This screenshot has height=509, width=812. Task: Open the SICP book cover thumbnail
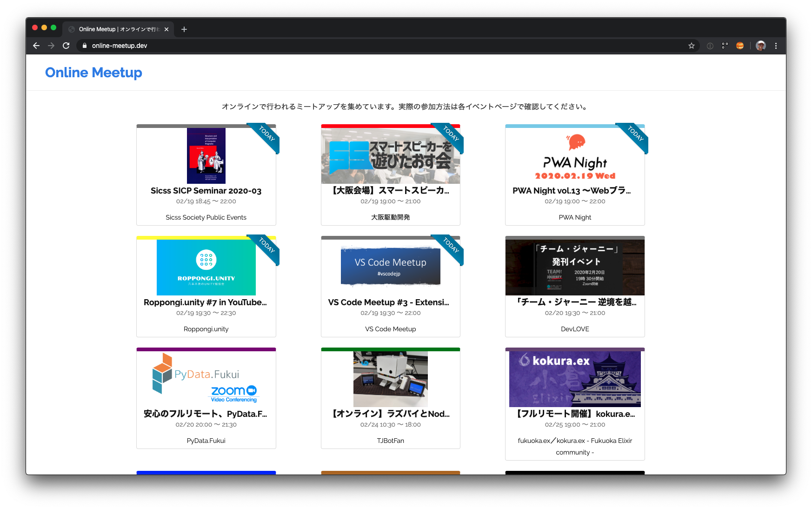[206, 156]
